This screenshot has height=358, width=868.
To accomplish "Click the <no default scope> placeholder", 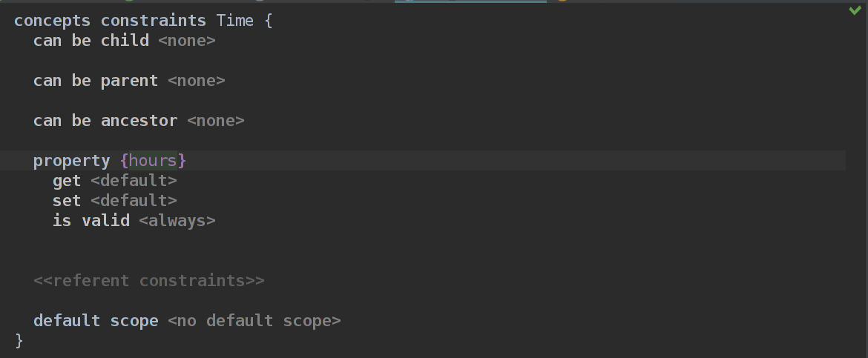I will (x=254, y=321).
